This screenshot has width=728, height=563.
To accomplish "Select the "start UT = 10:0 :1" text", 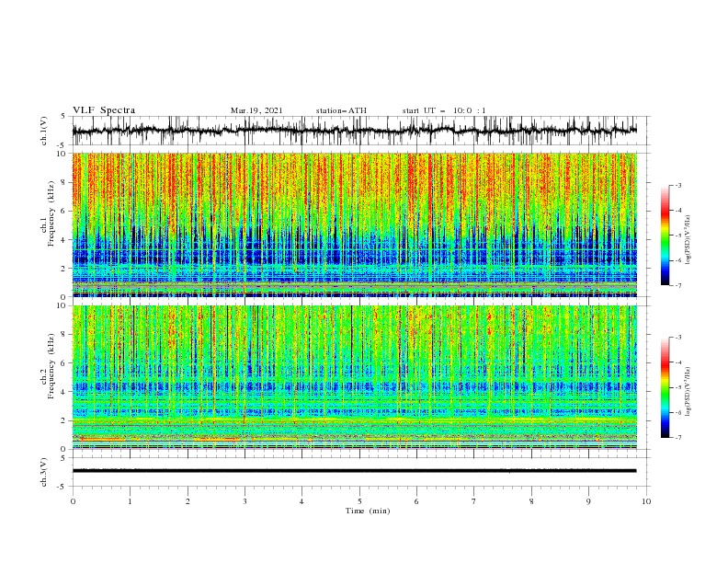I will 444,110.
